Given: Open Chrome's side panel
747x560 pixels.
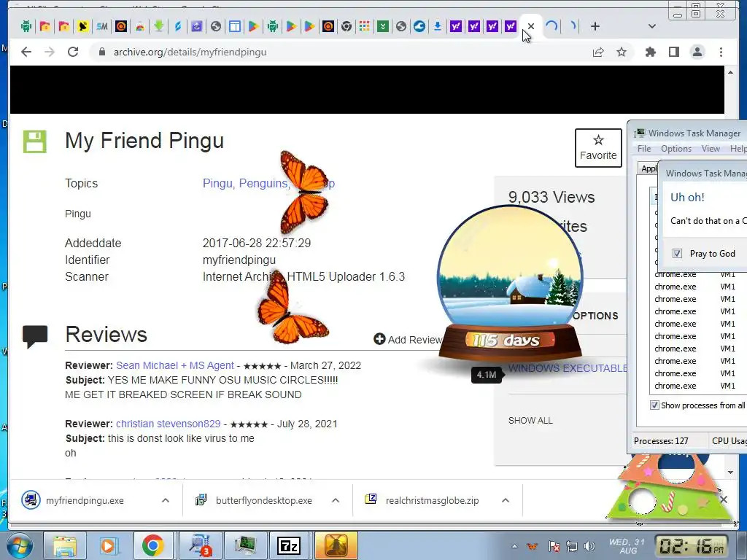Looking at the screenshot, I should point(673,52).
